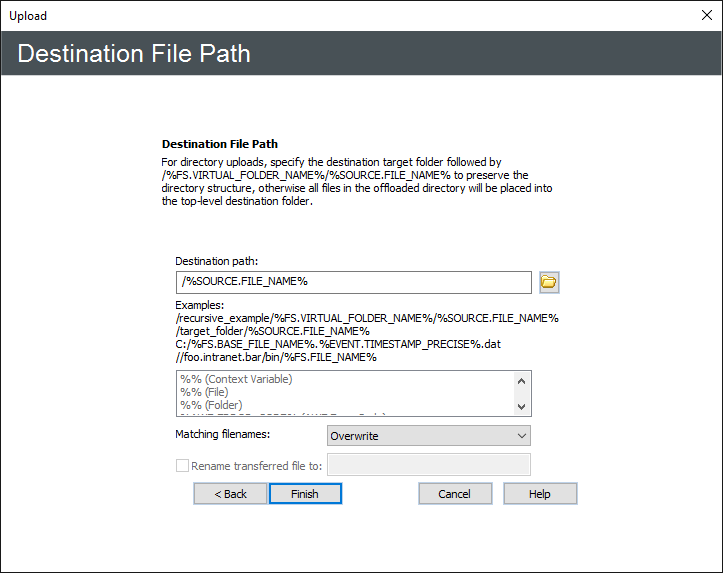This screenshot has width=723, height=573.
Task: Click the Rename transferred file text box
Action: click(429, 465)
